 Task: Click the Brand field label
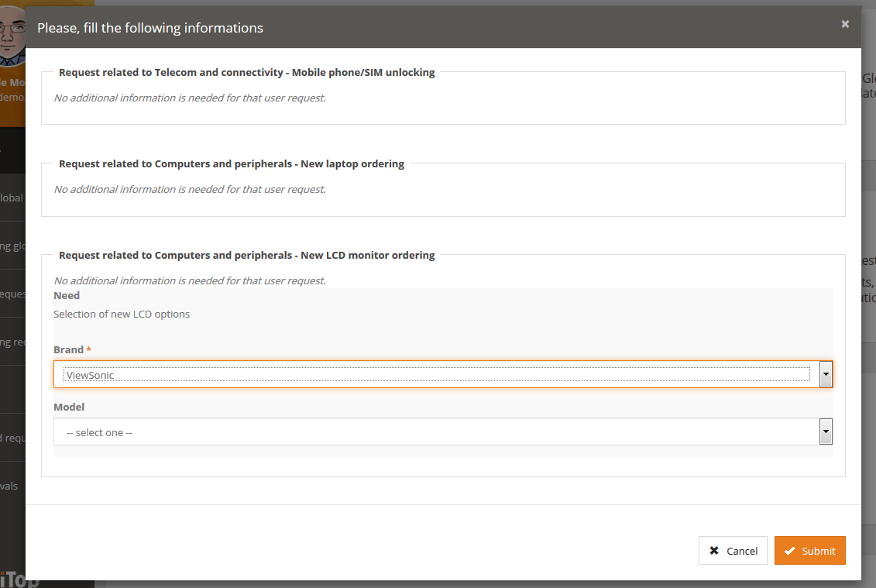[69, 350]
